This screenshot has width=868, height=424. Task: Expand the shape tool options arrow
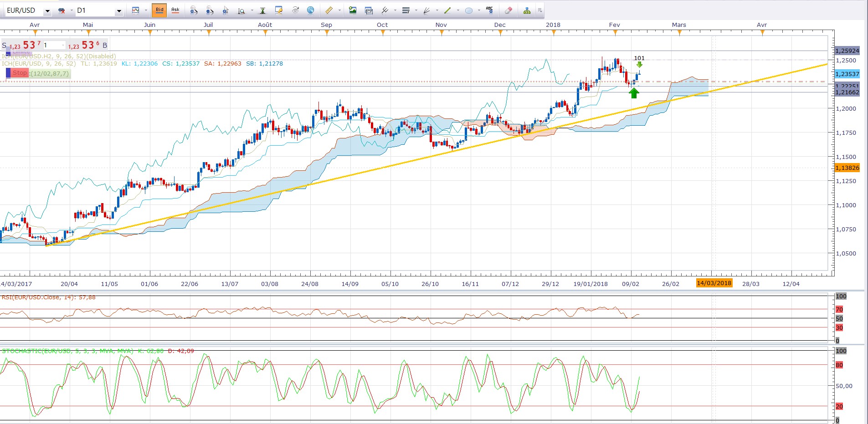(x=479, y=10)
